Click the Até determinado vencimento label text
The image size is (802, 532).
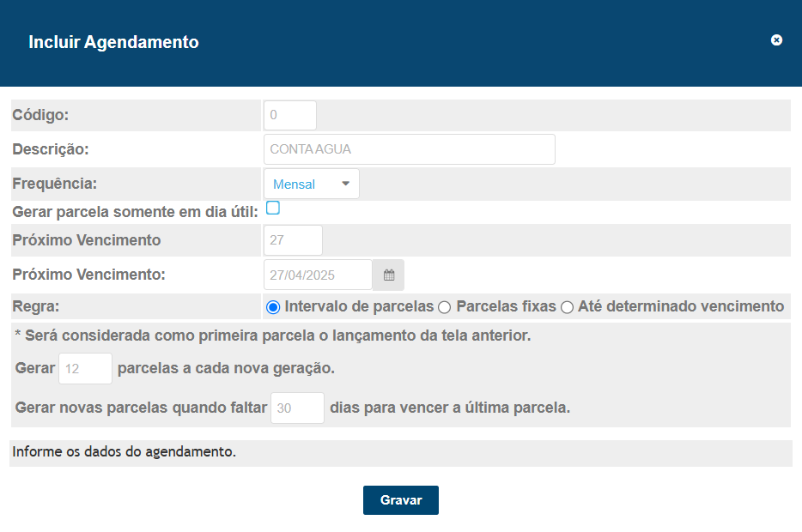tap(681, 306)
